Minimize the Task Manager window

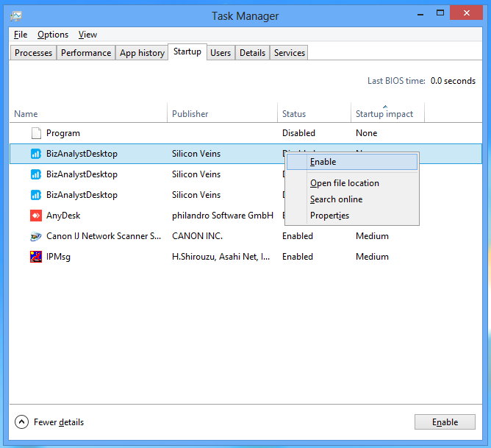pos(420,14)
